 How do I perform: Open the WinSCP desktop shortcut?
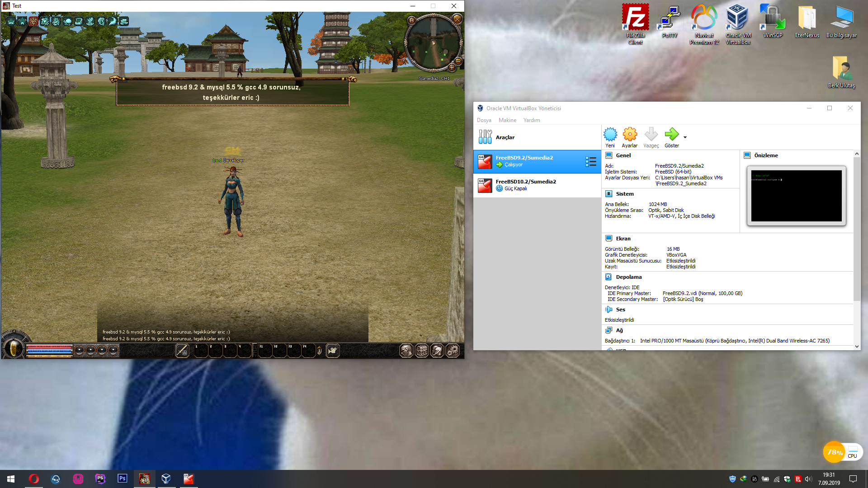(x=773, y=21)
